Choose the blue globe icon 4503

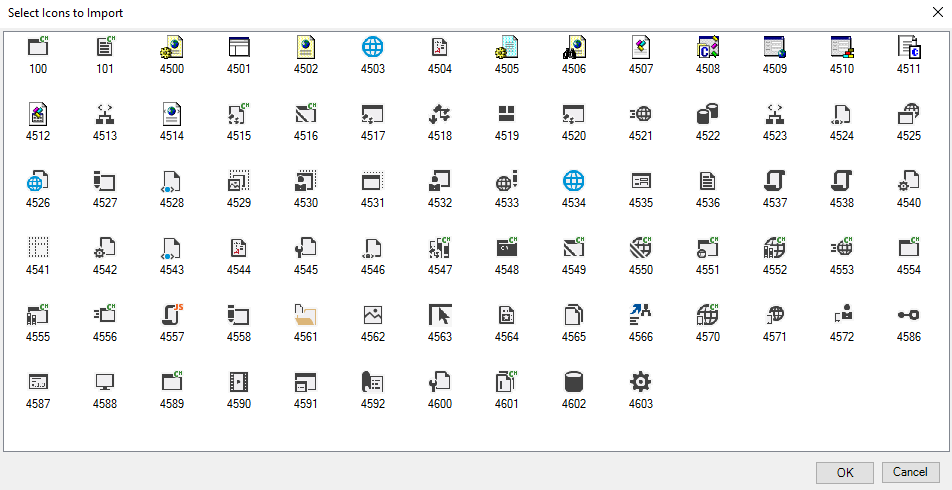click(x=373, y=47)
